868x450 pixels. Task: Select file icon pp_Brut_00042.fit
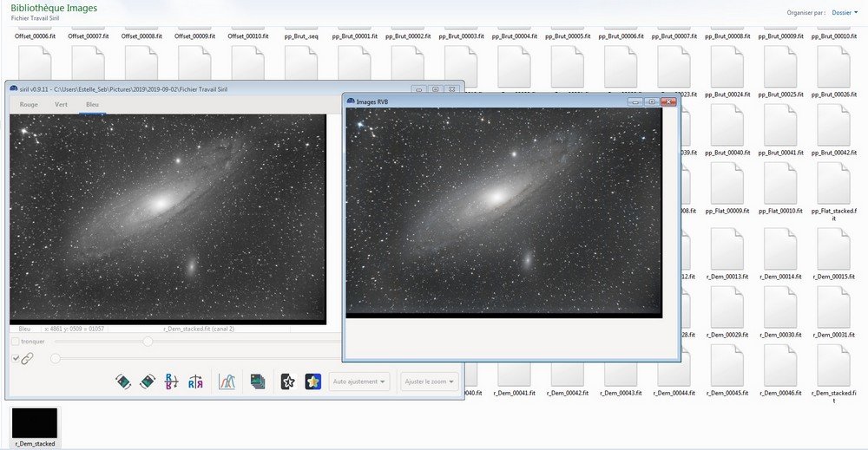tap(833, 125)
